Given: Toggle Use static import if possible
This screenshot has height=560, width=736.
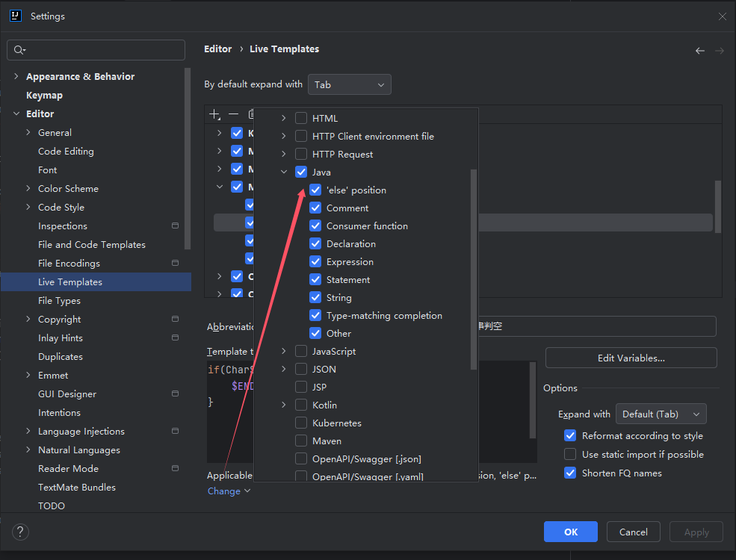Looking at the screenshot, I should (570, 455).
